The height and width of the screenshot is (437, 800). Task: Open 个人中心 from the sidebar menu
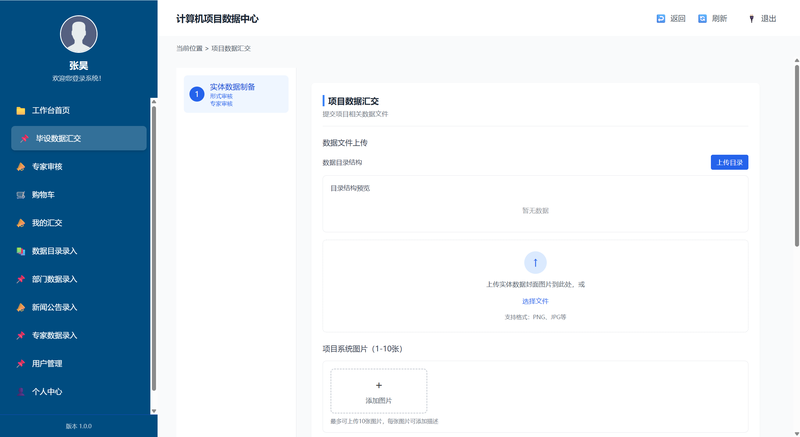point(47,391)
